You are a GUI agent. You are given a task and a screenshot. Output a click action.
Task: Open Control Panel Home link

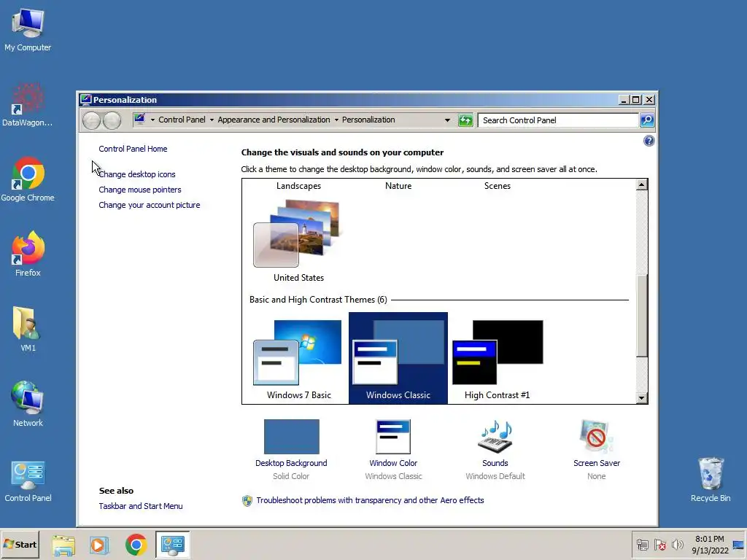click(133, 149)
